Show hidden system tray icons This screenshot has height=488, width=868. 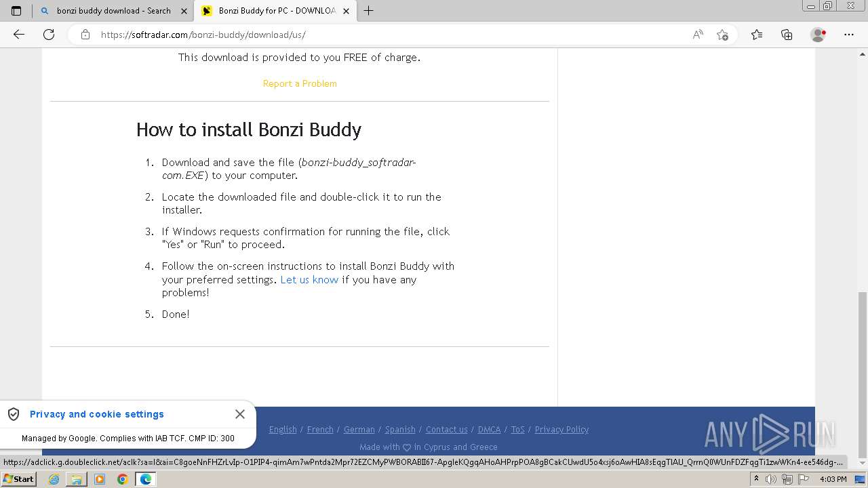pyautogui.click(x=756, y=479)
